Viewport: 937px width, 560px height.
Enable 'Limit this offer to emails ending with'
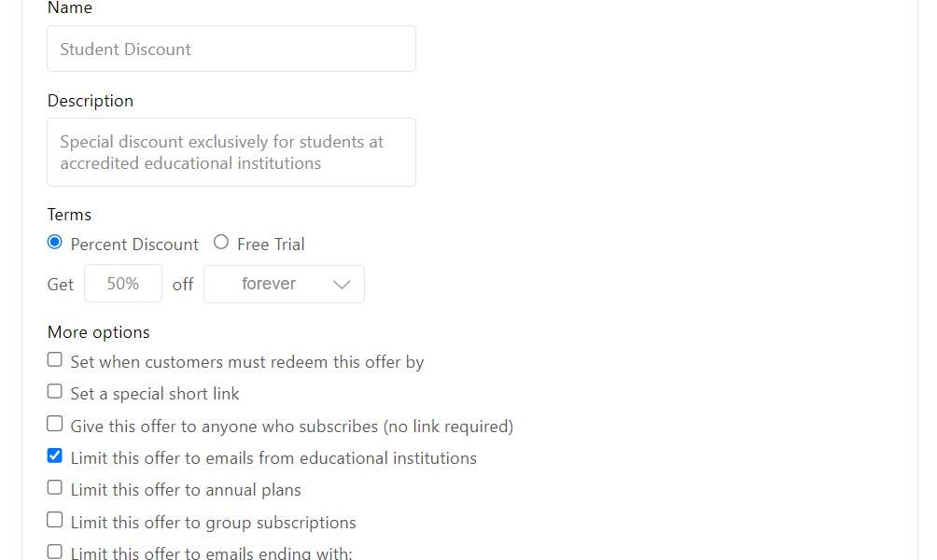click(54, 550)
